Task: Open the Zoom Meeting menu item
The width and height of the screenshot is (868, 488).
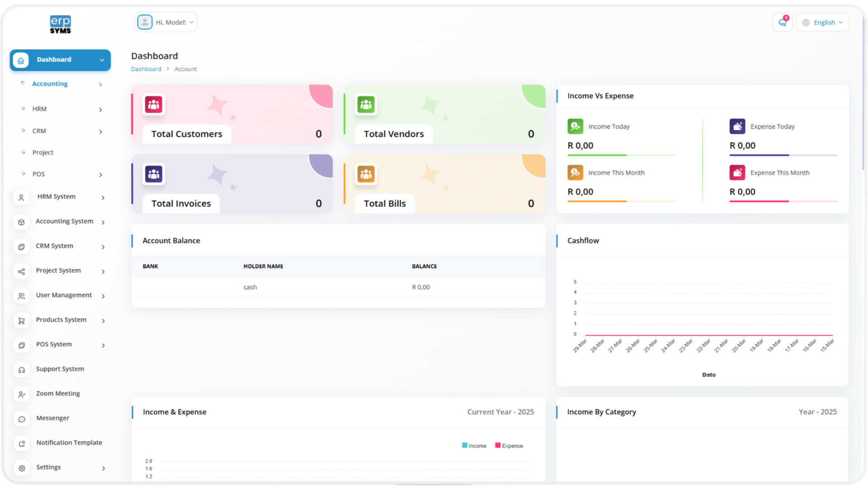Action: 58,394
